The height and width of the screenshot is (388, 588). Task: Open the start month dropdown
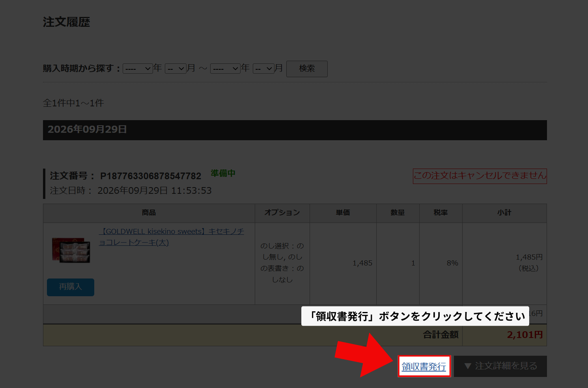coord(175,69)
